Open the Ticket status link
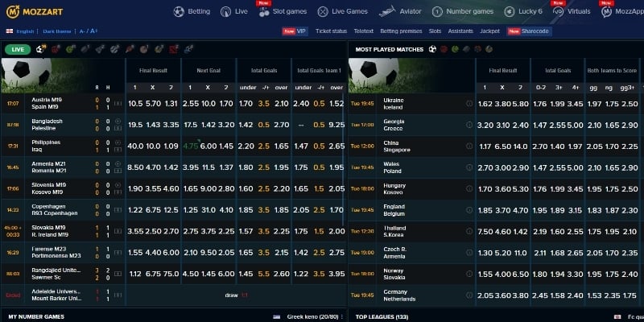The image size is (644, 322). (x=331, y=31)
